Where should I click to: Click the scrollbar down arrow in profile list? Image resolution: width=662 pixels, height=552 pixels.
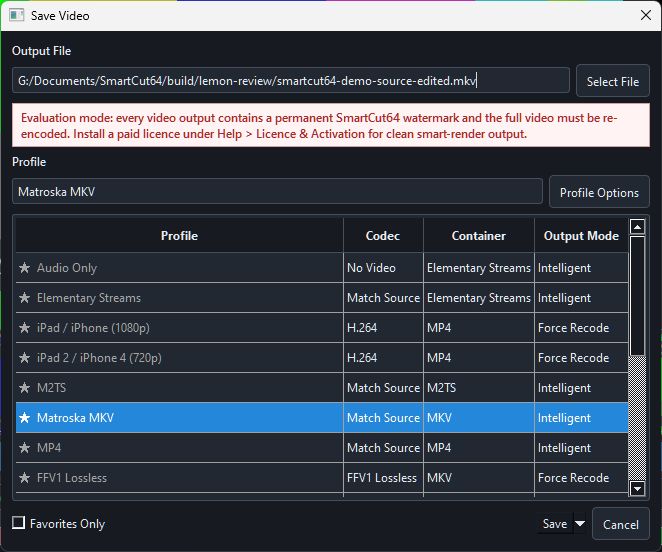point(637,489)
